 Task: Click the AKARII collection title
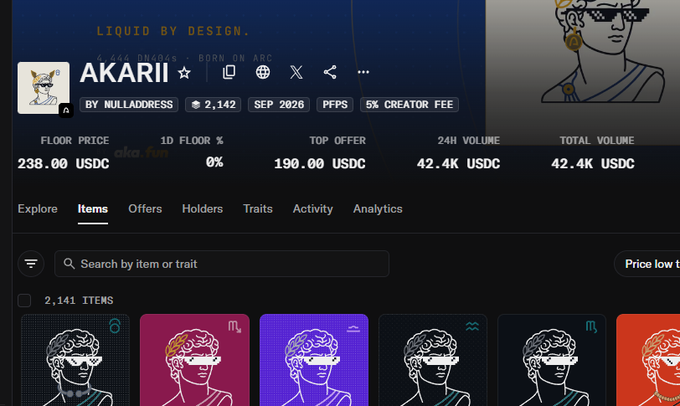pos(124,72)
